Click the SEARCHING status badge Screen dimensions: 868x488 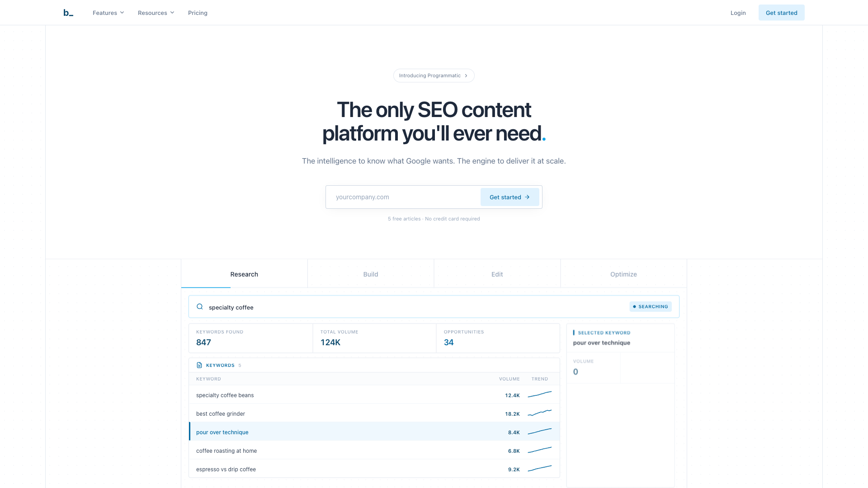pos(651,307)
